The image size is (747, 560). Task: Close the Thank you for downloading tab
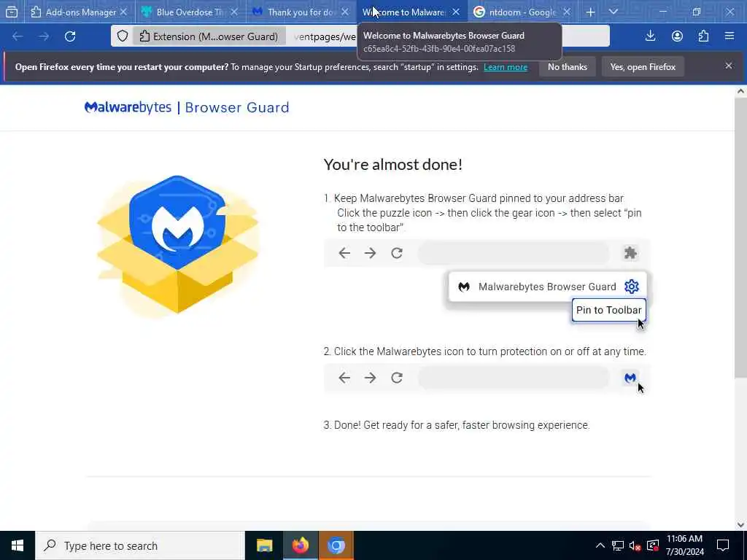(345, 12)
